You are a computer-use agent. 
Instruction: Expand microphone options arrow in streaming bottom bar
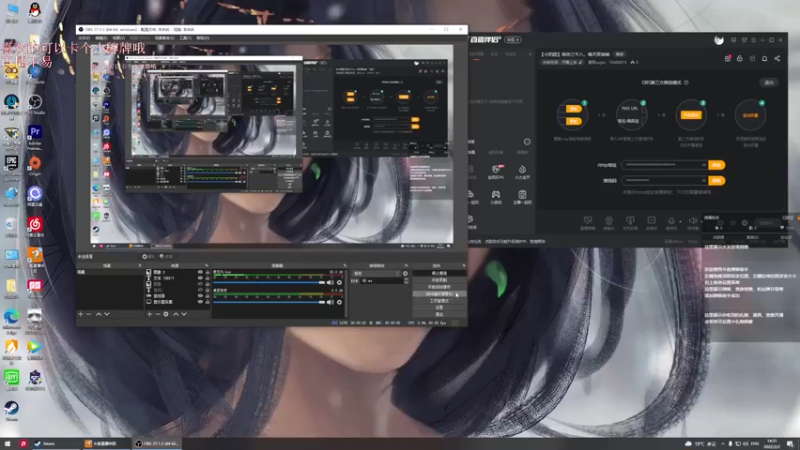pos(680,221)
